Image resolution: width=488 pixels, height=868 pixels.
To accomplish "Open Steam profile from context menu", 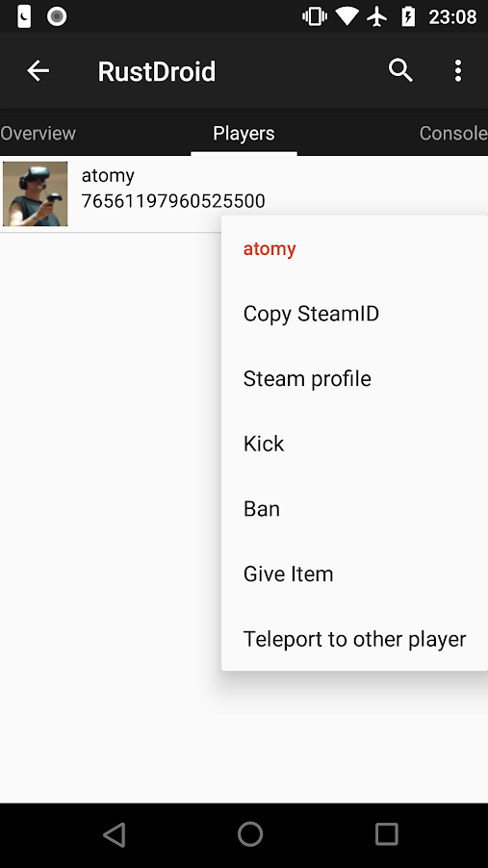I will tap(354, 378).
